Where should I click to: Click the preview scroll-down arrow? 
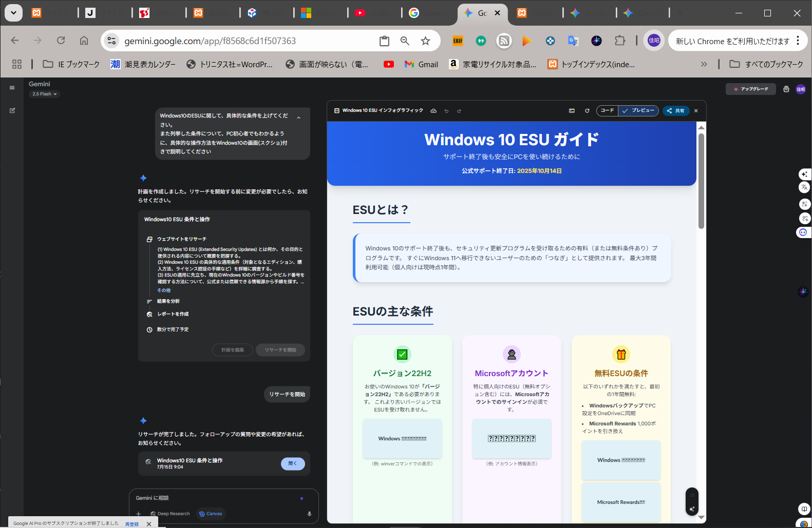(701, 518)
